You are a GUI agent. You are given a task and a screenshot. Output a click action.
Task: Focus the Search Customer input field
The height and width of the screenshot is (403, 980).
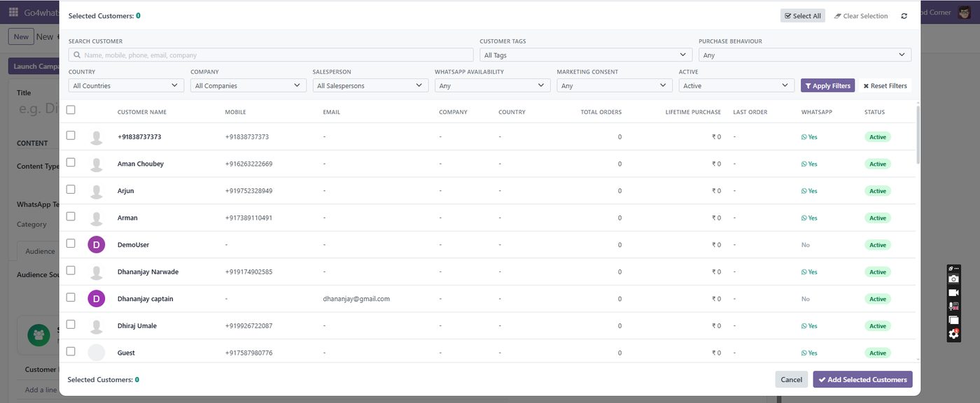271,55
